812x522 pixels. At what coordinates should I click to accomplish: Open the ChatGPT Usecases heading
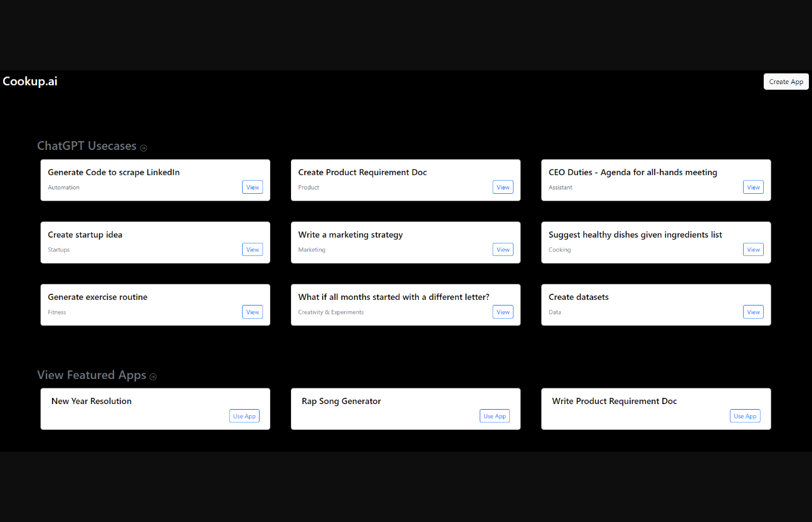(87, 146)
